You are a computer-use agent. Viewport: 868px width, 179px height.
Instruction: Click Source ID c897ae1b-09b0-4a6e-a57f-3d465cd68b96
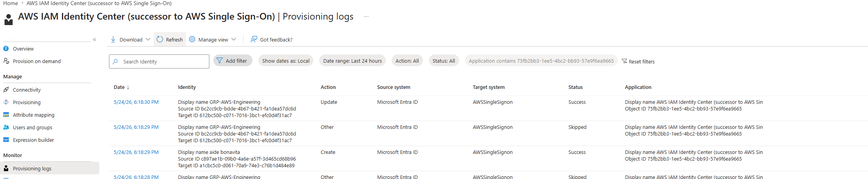click(x=237, y=159)
